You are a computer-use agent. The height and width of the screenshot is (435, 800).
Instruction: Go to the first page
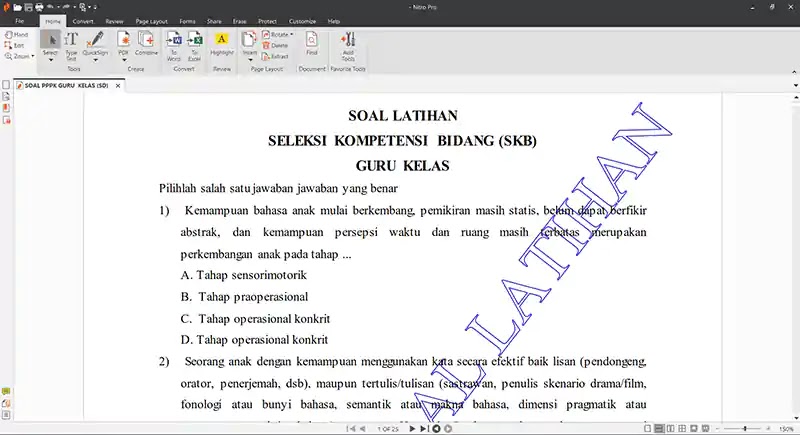tap(351, 429)
